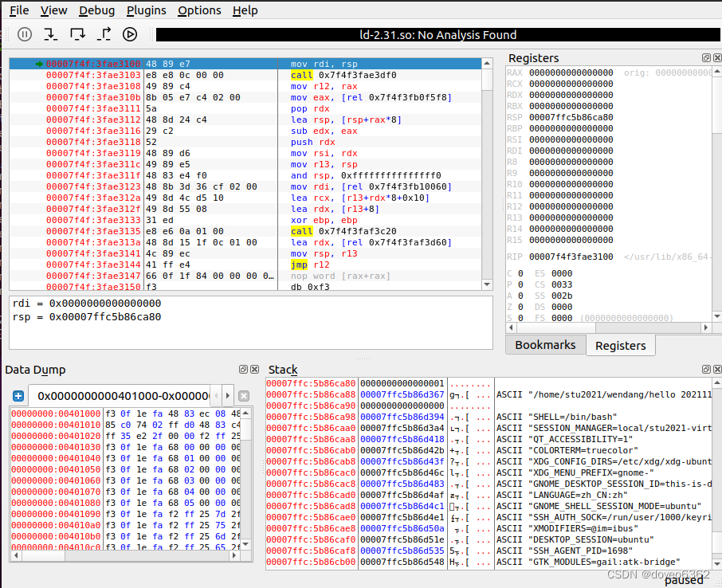Open the Plugins menu
This screenshot has width=722, height=588.
pyautogui.click(x=146, y=10)
